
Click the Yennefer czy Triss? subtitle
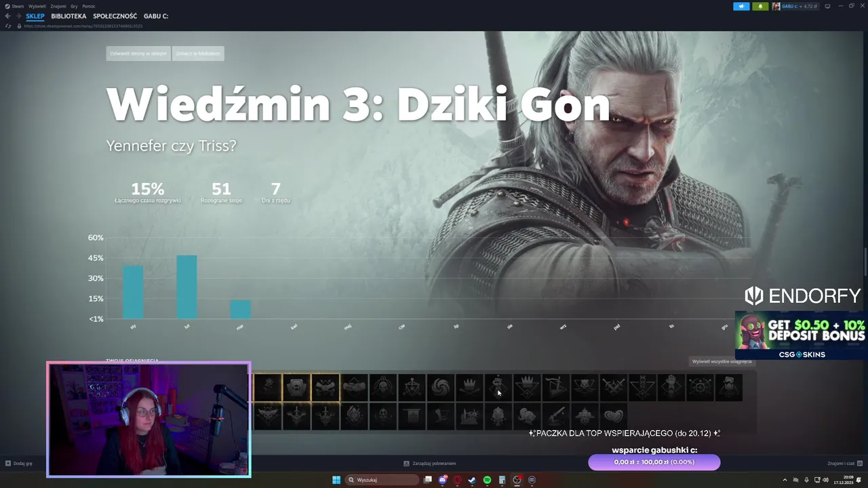(171, 146)
